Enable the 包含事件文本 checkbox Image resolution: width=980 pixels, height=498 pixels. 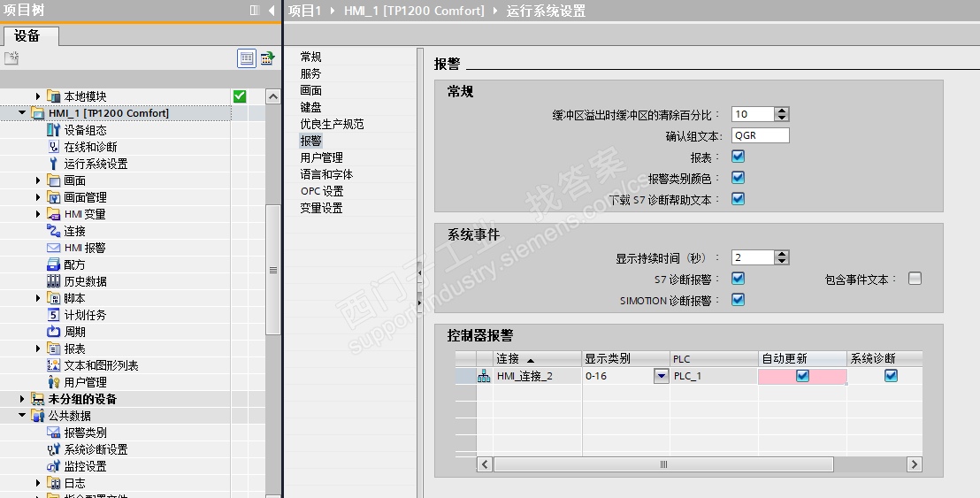click(915, 278)
